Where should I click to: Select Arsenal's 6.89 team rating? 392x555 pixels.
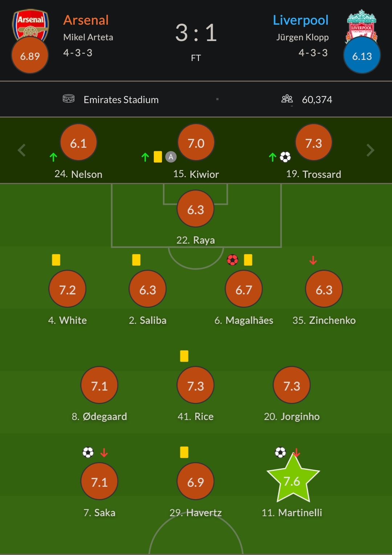tap(30, 56)
